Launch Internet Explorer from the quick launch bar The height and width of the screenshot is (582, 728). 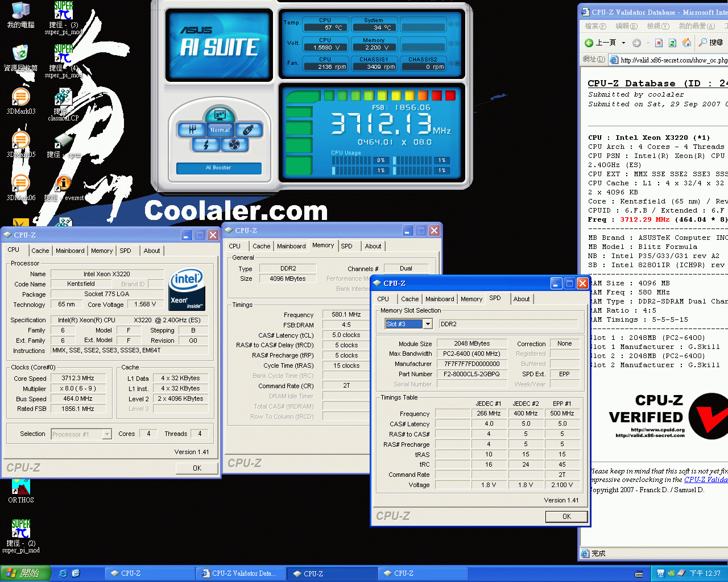coord(63,573)
